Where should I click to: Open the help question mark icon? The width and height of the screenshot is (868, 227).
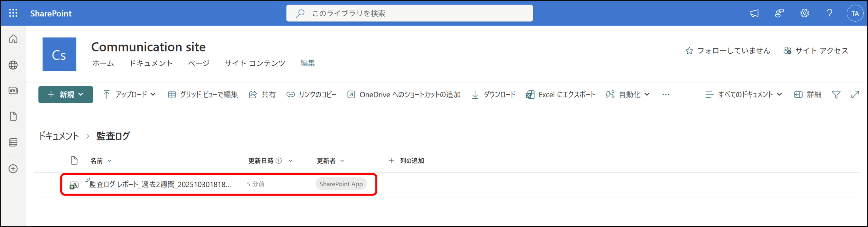829,13
